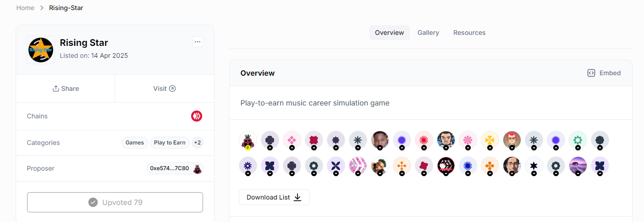Image resolution: width=644 pixels, height=222 pixels.
Task: Select the pink diamonds voter avatar
Action: pyautogui.click(x=292, y=140)
